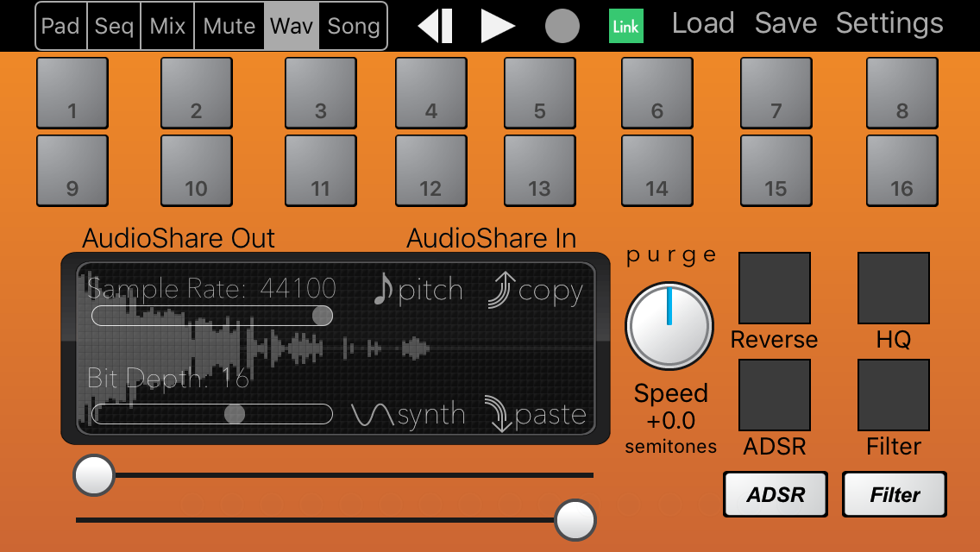Image resolution: width=980 pixels, height=552 pixels.
Task: Start playback with the play icon
Action: (498, 26)
